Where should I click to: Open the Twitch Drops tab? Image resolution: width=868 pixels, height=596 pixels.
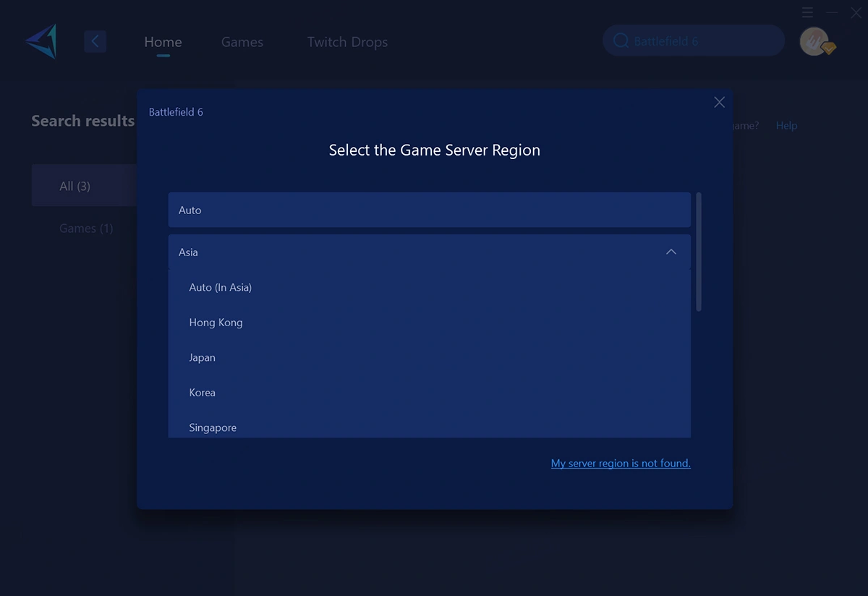347,42
